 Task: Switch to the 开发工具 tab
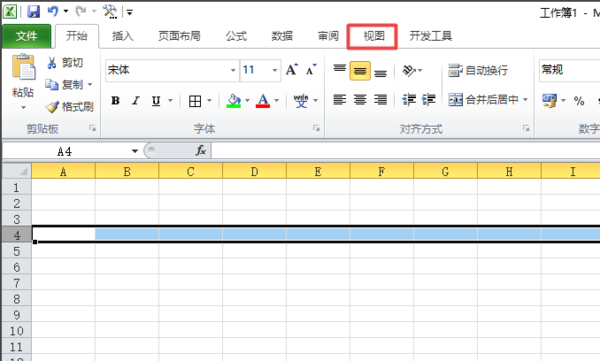click(430, 36)
